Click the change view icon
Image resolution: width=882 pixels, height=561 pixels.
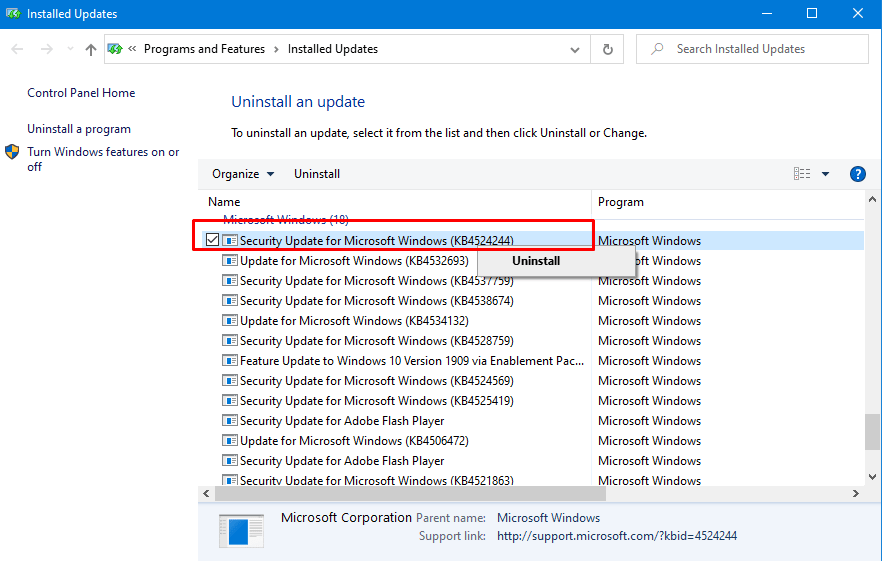coord(802,174)
